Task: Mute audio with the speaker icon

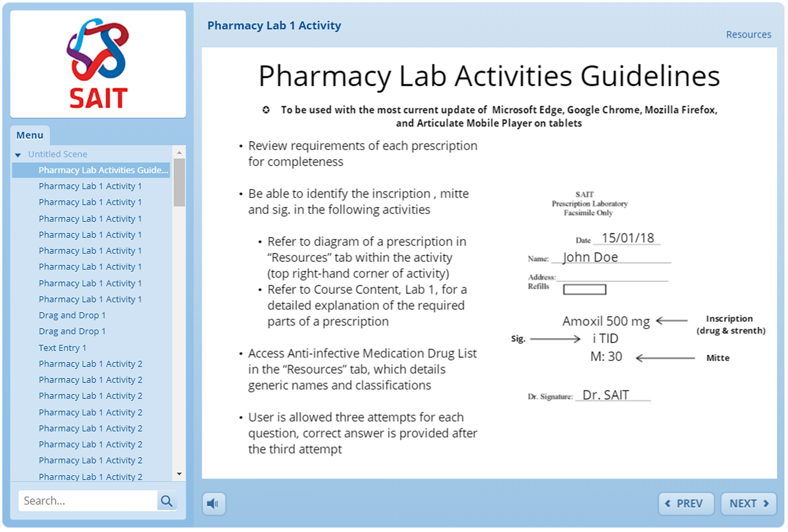Action: pyautogui.click(x=213, y=503)
